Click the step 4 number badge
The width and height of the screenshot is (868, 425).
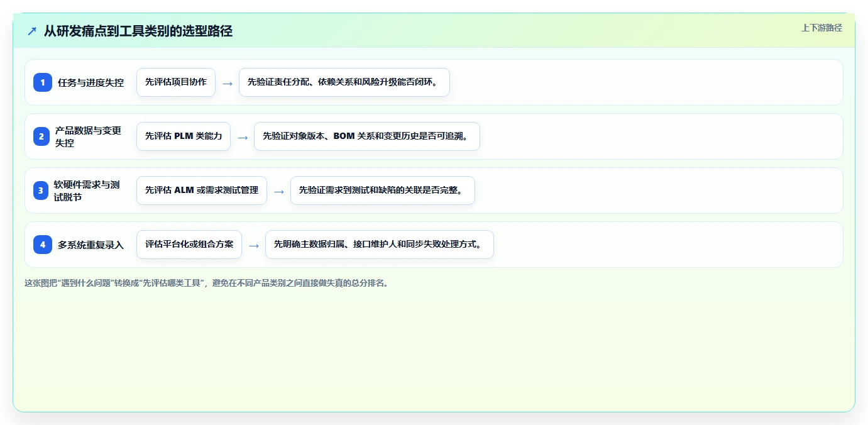coord(43,245)
